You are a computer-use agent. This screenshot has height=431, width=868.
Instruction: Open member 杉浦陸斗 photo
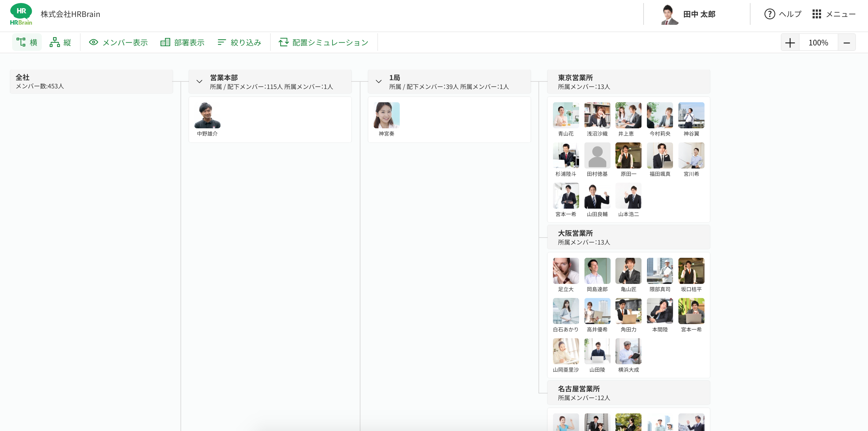(x=566, y=156)
